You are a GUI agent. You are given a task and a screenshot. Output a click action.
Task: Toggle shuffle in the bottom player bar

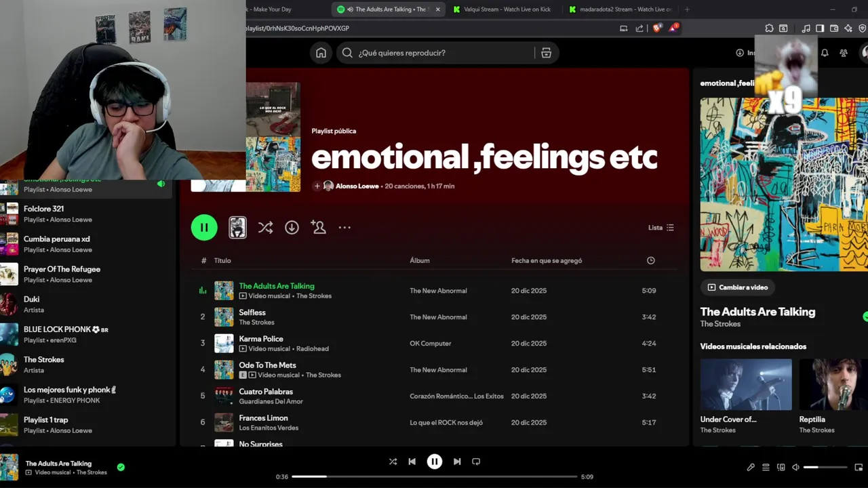click(393, 462)
